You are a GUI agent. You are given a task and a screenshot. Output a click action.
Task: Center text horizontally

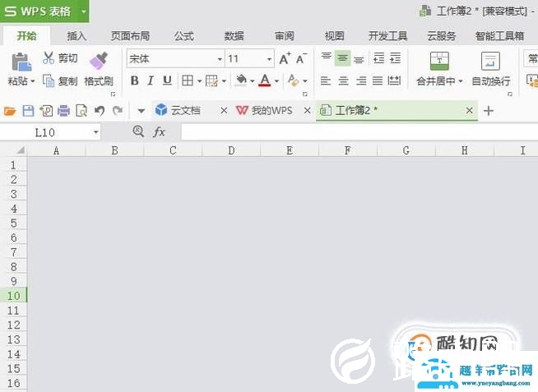click(x=344, y=81)
